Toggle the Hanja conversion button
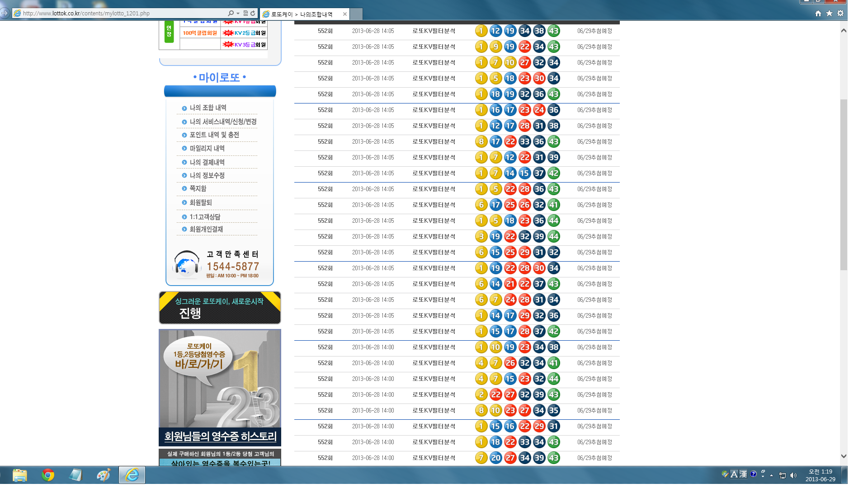Image resolution: width=868 pixels, height=488 pixels. pyautogui.click(x=743, y=474)
